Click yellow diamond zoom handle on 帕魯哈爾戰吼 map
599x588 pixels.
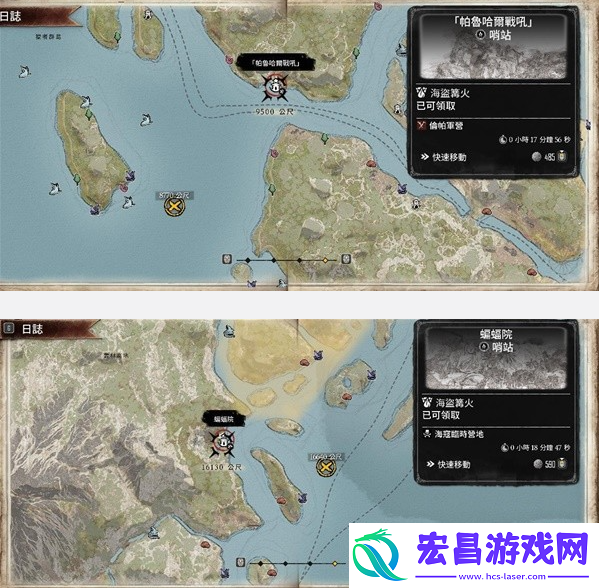(325, 260)
